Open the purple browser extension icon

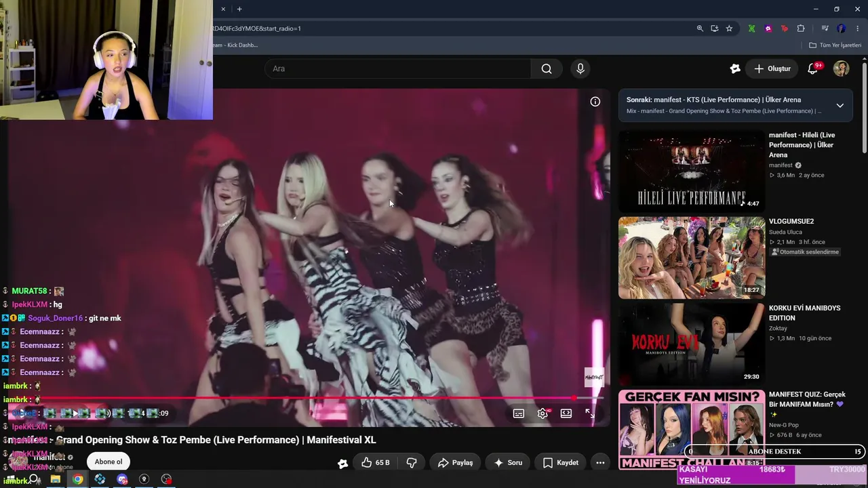coord(768,28)
